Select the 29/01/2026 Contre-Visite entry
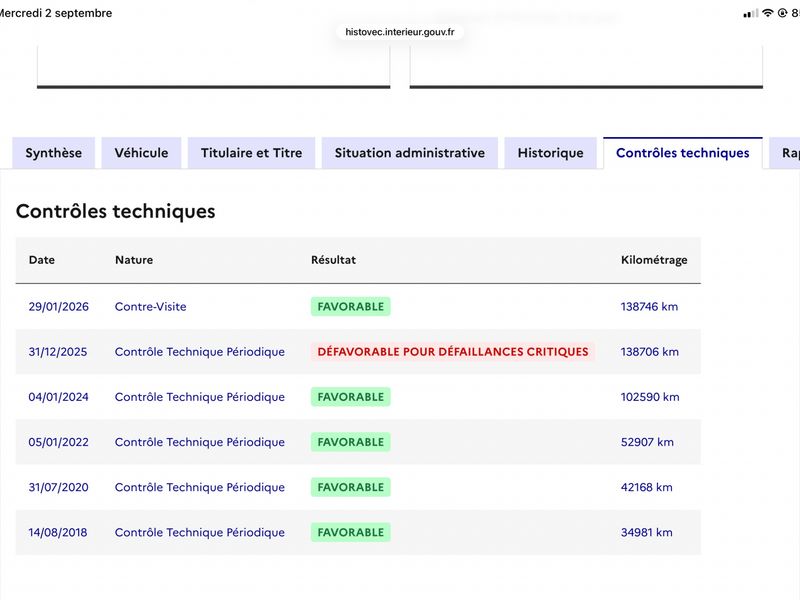Screen dimensions: 800x600 (x=358, y=307)
